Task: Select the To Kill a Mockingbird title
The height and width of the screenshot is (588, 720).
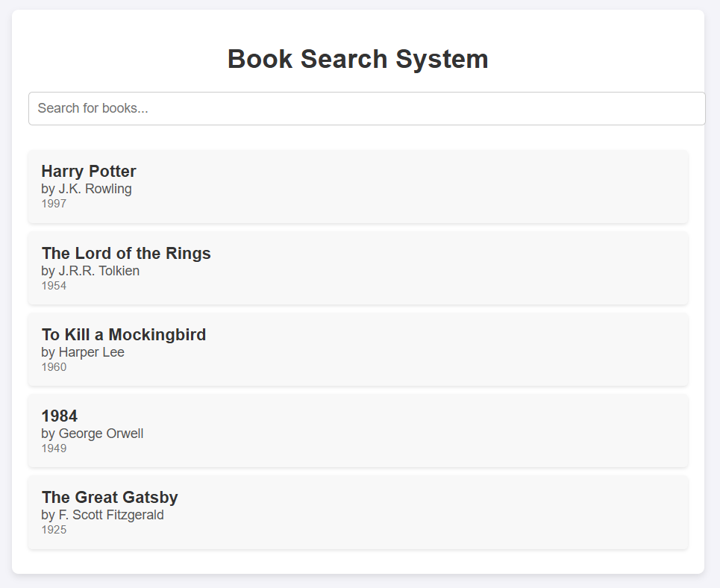Action: 124,334
